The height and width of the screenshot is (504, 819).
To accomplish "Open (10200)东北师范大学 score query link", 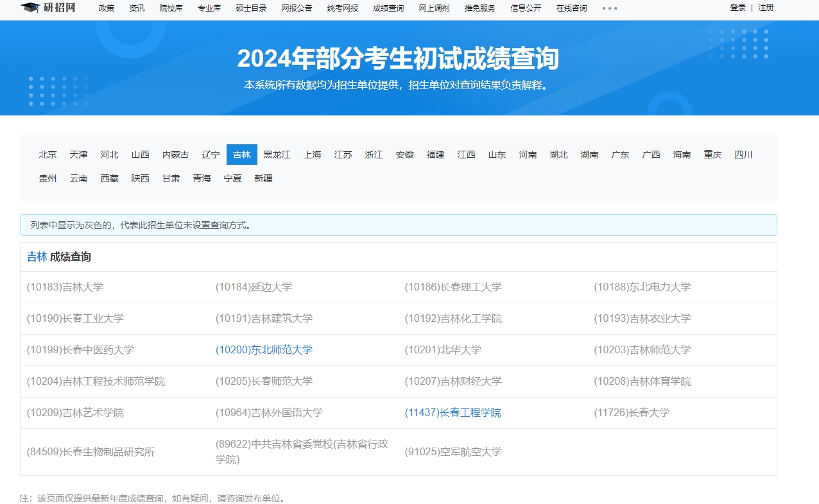I will (264, 350).
